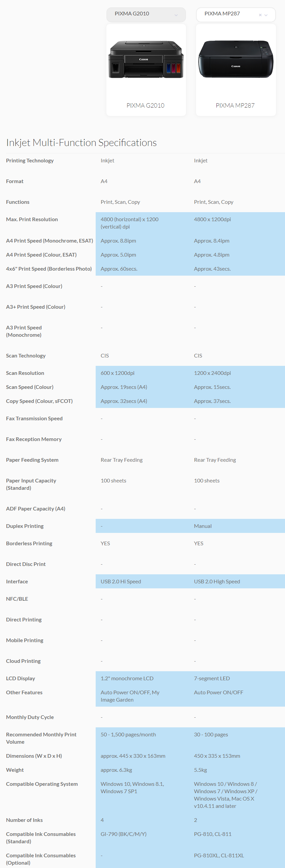Click '1200 x 2400dpi' scan resolution
285x868 pixels.
(x=212, y=373)
